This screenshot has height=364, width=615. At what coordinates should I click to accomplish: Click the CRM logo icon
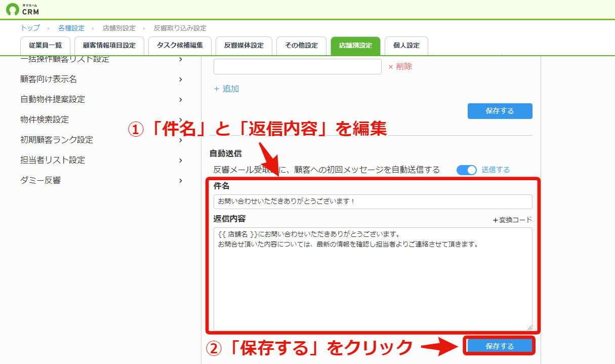click(x=13, y=10)
